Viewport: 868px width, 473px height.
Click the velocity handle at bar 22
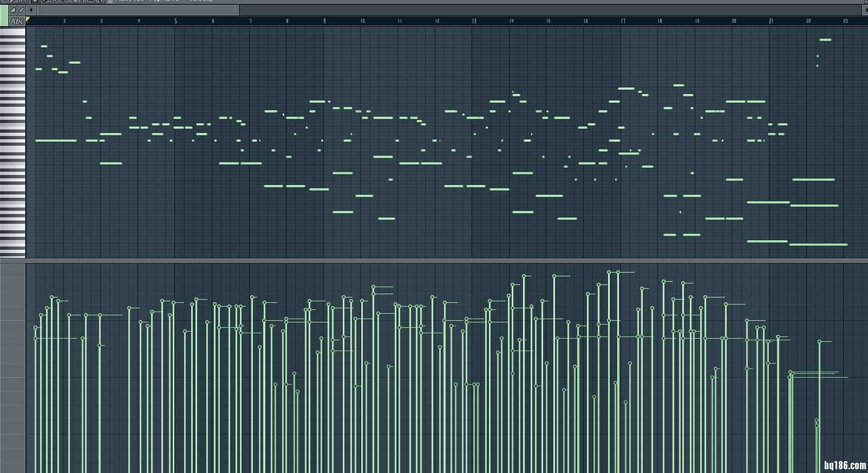(x=820, y=342)
